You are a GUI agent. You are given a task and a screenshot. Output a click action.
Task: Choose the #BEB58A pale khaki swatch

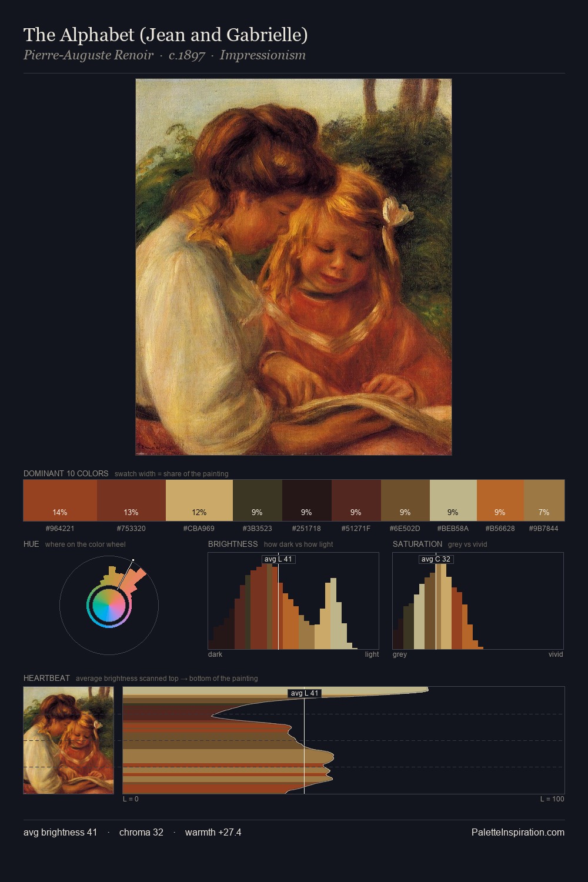pyautogui.click(x=453, y=500)
